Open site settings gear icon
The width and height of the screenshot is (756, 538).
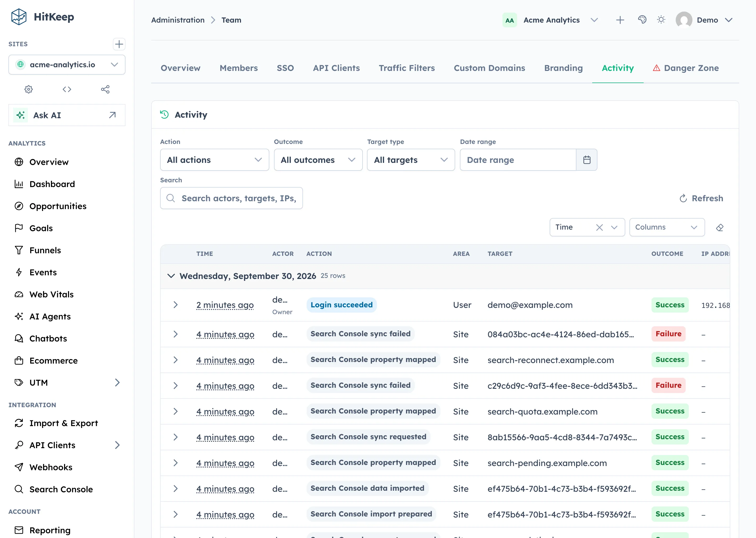click(28, 89)
